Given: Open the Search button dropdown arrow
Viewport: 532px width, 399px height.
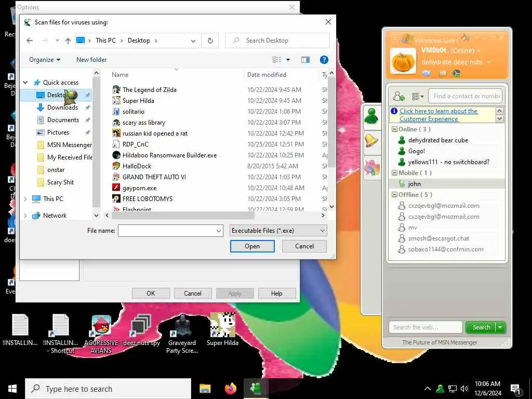Looking at the screenshot, I should 500,327.
